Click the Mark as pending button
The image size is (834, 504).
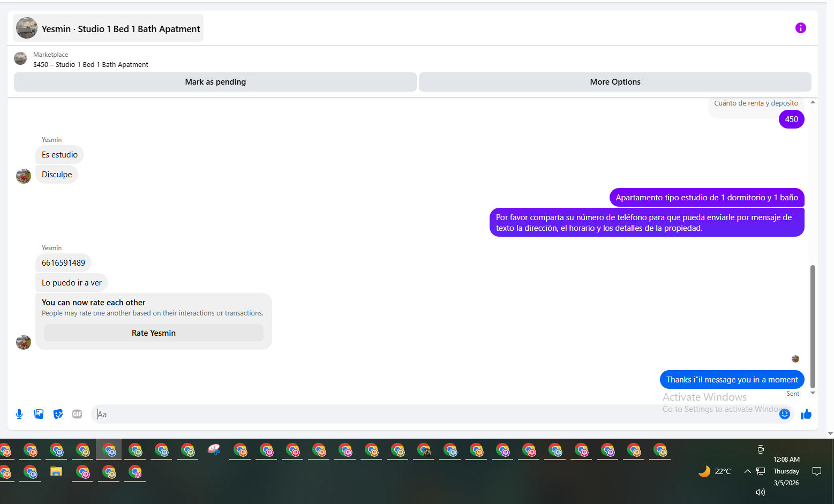215,82
